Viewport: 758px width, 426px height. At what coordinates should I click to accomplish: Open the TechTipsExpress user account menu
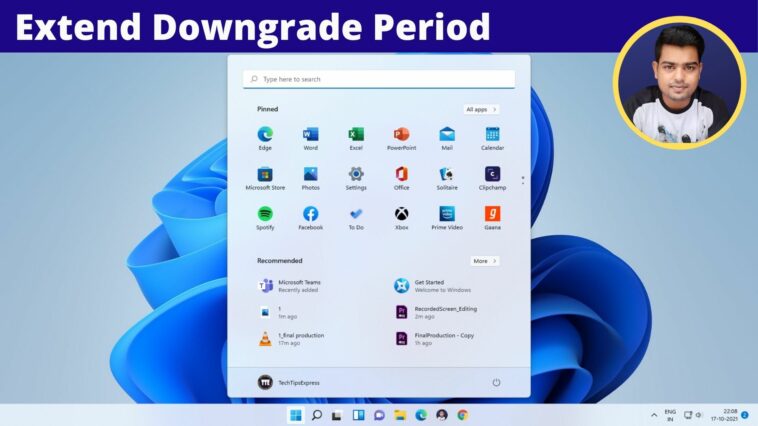coord(289,382)
